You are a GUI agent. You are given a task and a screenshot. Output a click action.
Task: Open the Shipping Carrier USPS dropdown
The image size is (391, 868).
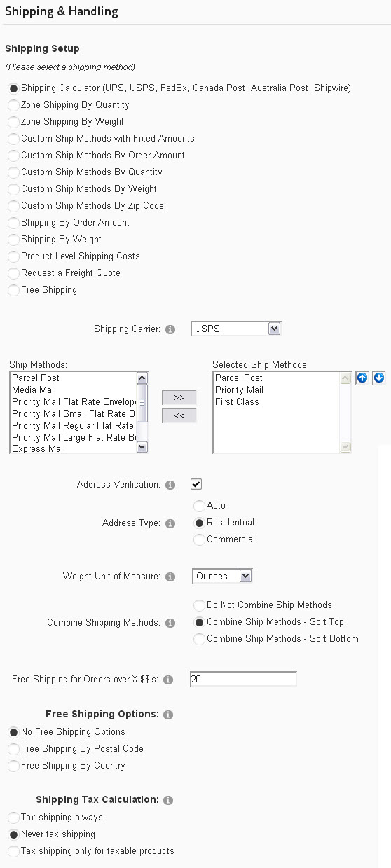pyautogui.click(x=236, y=329)
